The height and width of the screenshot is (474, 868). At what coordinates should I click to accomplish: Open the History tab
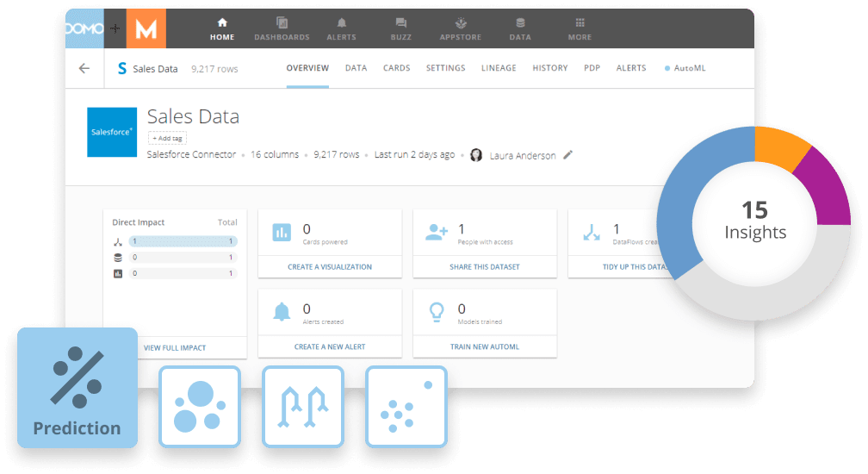point(550,68)
